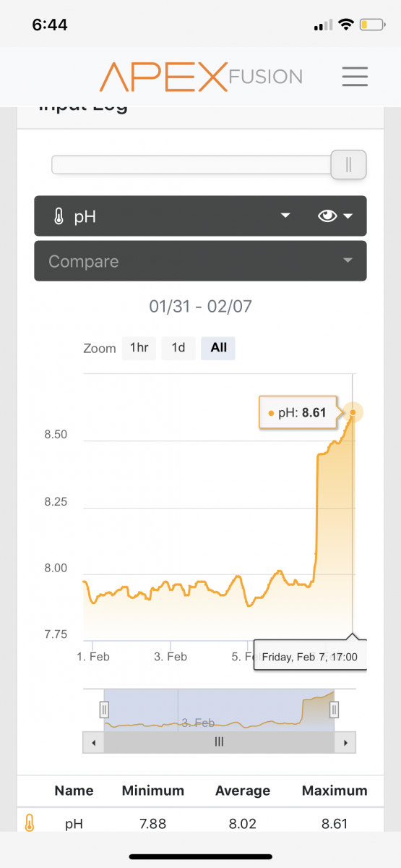The image size is (401, 868).
Task: Open the arrow next to eye icon
Action: (348, 216)
